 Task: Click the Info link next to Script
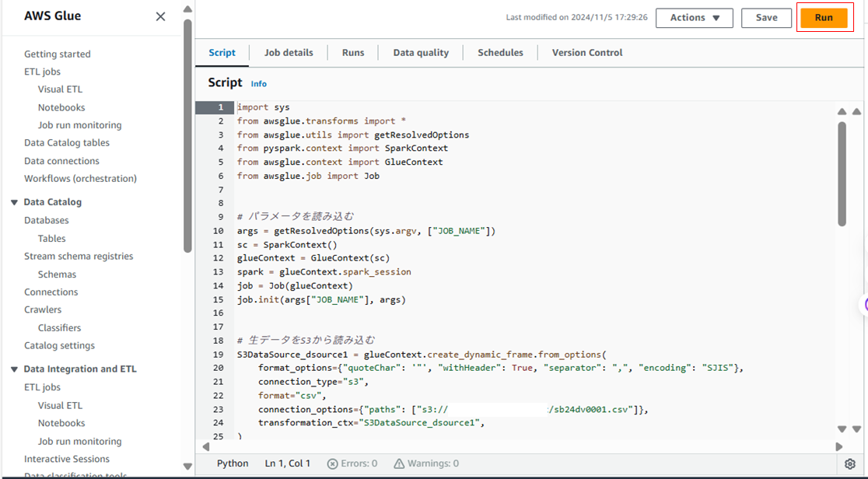tap(258, 84)
